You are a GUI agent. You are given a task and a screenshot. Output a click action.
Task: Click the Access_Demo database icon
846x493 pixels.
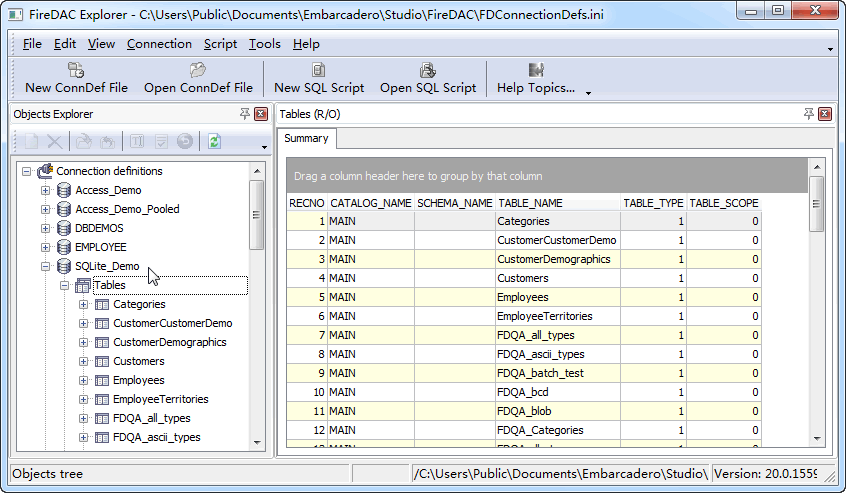[64, 190]
